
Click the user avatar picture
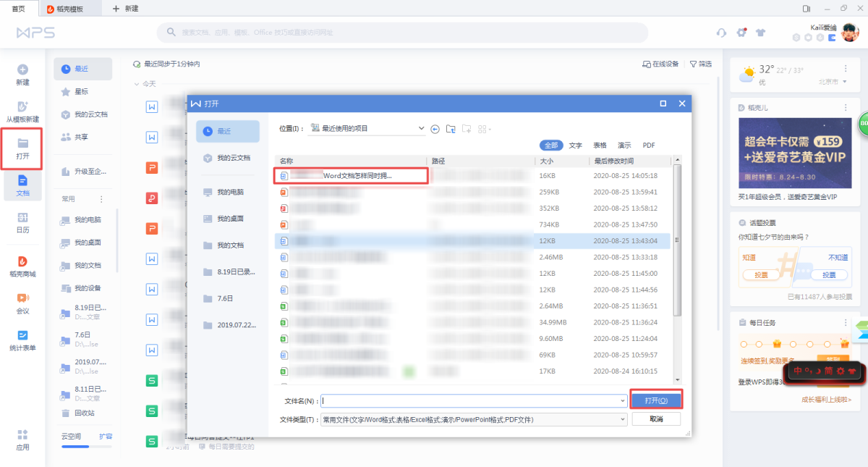coord(849,32)
